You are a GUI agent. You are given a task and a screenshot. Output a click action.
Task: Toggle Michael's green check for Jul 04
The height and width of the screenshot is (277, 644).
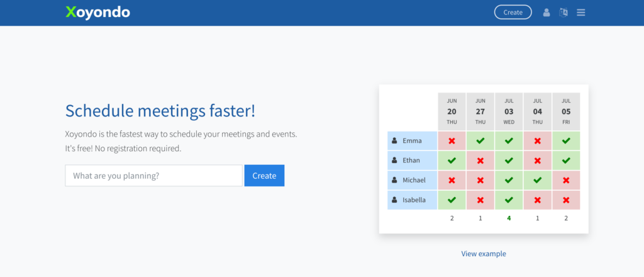tap(537, 180)
